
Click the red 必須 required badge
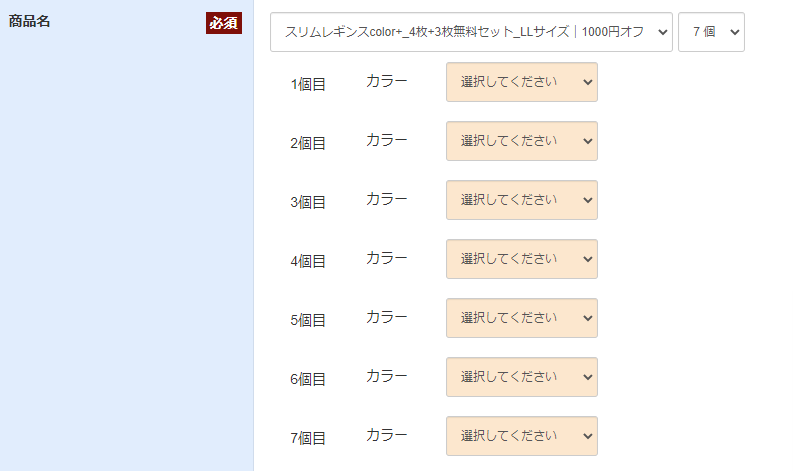[x=224, y=23]
